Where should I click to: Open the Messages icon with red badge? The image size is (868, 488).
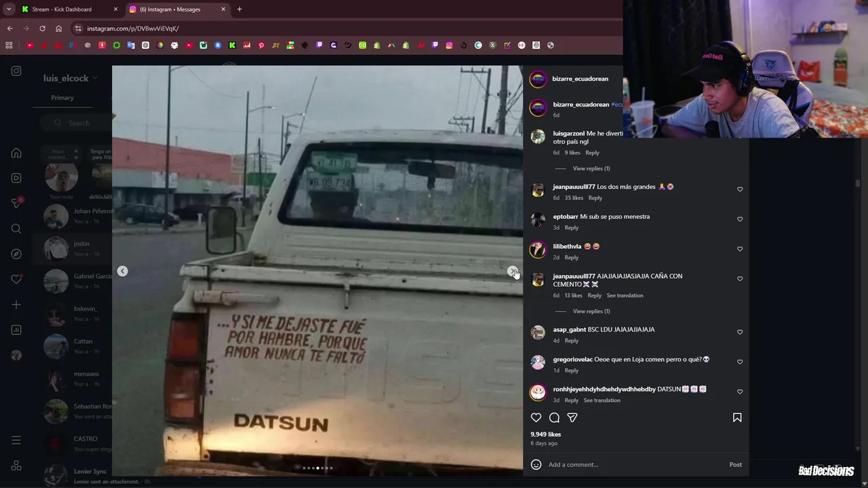[16, 203]
